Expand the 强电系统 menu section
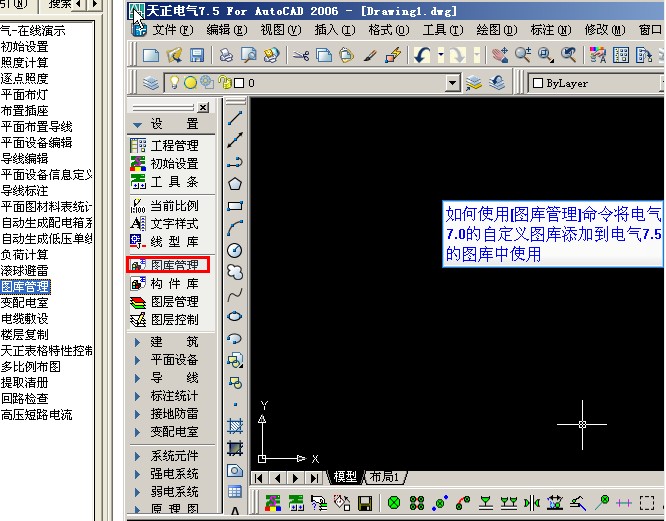Viewport: 666px width, 521px height. coord(138,474)
